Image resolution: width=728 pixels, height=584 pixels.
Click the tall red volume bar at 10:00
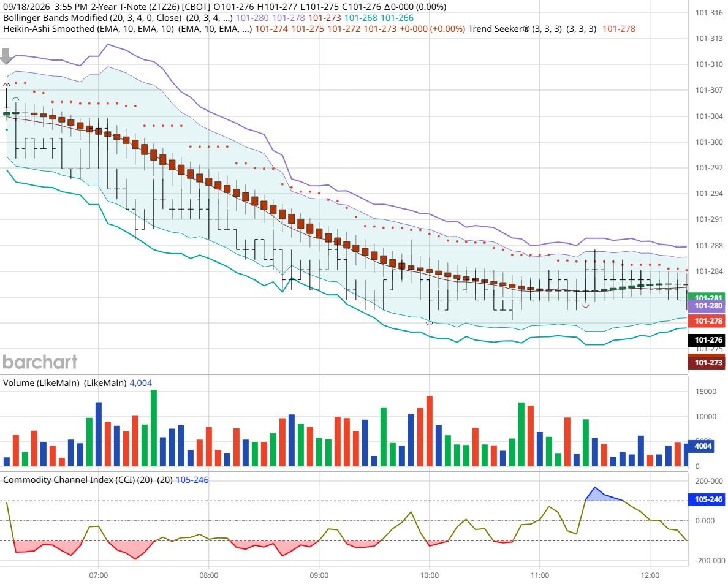pos(430,431)
